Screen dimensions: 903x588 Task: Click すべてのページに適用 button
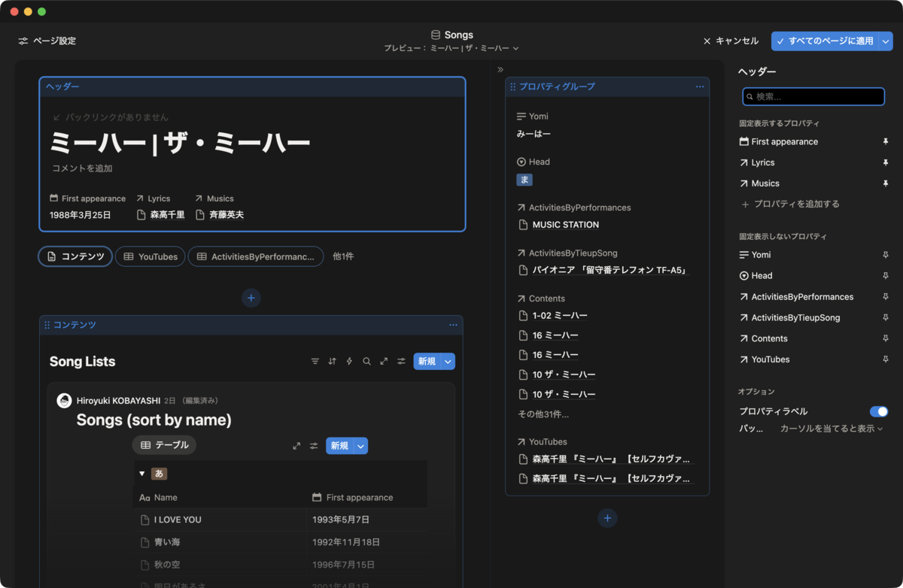[825, 41]
